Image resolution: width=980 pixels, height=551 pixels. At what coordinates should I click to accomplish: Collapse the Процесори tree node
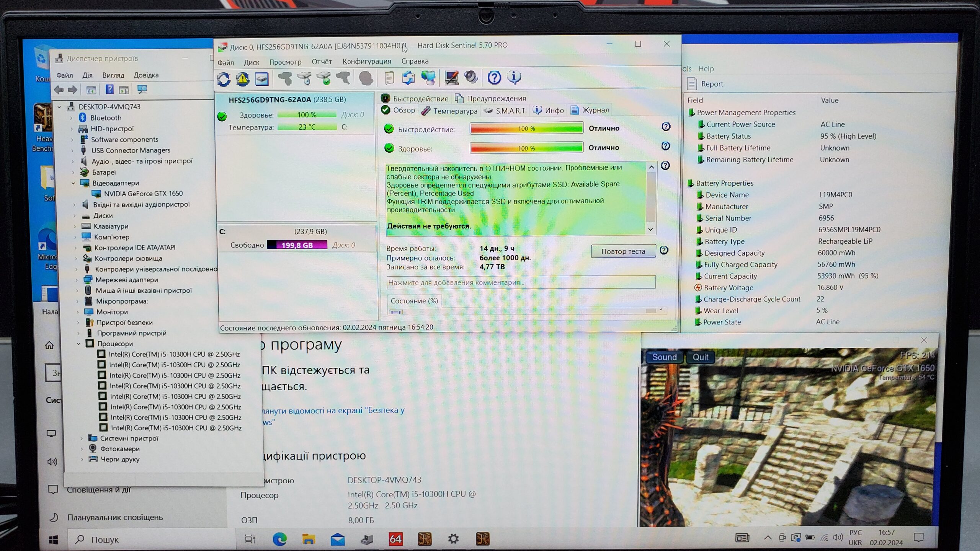pos(78,344)
